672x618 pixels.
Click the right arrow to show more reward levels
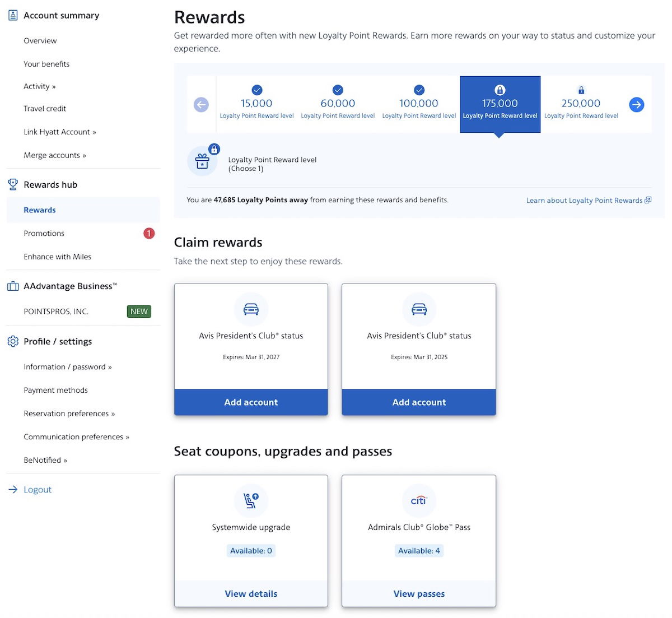[x=636, y=105]
